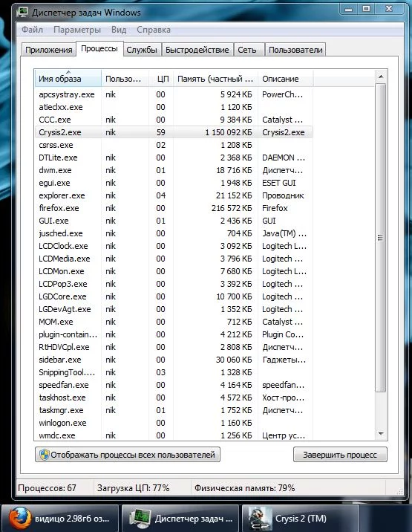Open the Быстродействие tab
This screenshot has height=532, width=412.
pyautogui.click(x=197, y=50)
